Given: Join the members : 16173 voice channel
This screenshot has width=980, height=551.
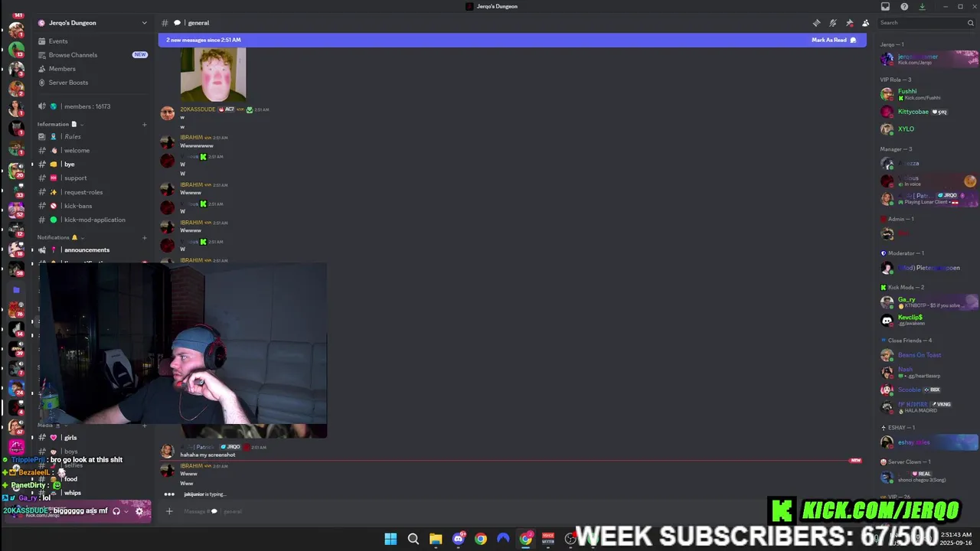Looking at the screenshot, I should [93, 106].
